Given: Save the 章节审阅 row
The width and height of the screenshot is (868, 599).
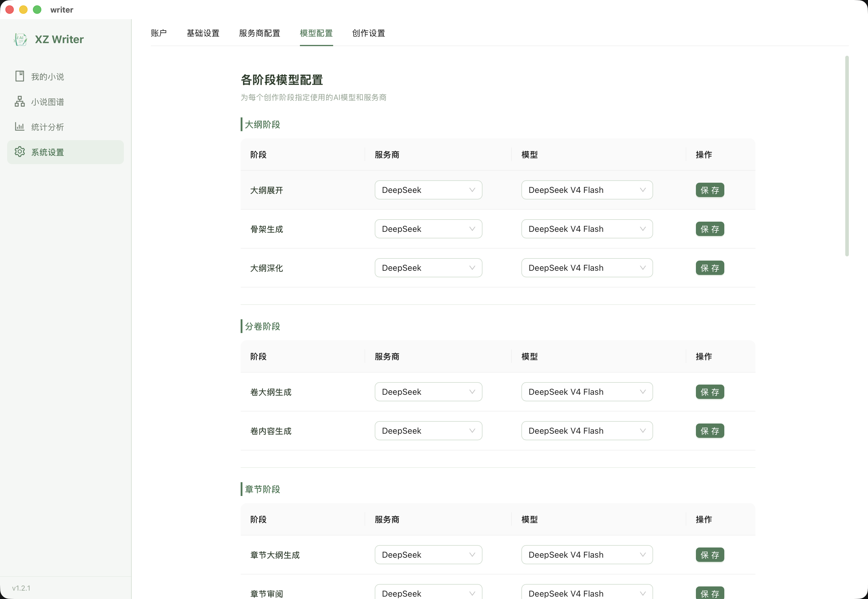Looking at the screenshot, I should (x=710, y=593).
